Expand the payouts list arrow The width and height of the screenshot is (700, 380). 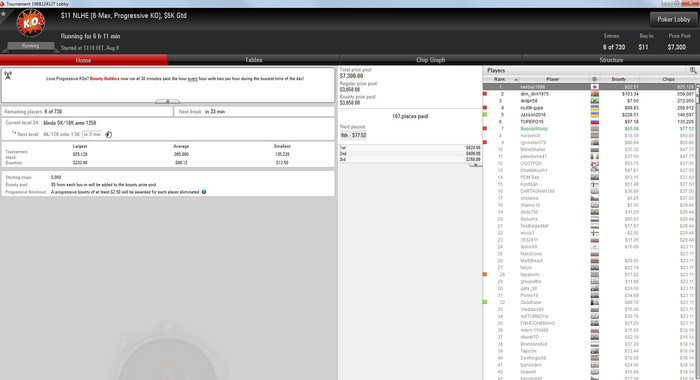tap(475, 165)
